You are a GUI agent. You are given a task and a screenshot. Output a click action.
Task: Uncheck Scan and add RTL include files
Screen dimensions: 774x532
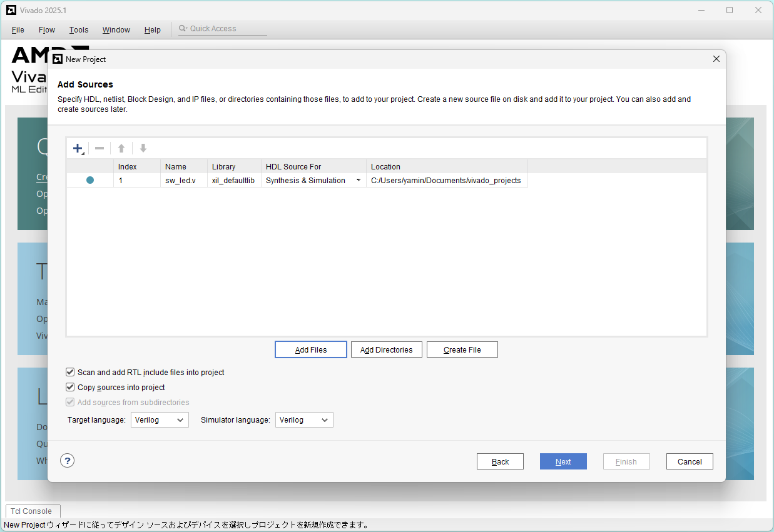point(70,372)
